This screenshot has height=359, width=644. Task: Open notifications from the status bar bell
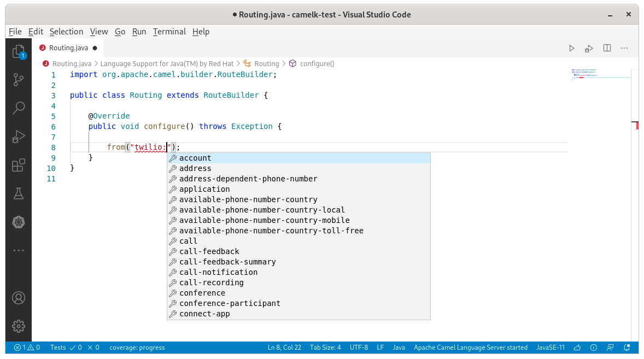click(626, 347)
